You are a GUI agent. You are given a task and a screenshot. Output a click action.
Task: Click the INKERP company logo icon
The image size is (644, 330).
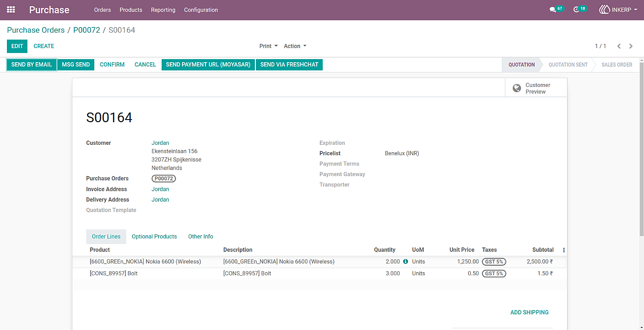(604, 10)
